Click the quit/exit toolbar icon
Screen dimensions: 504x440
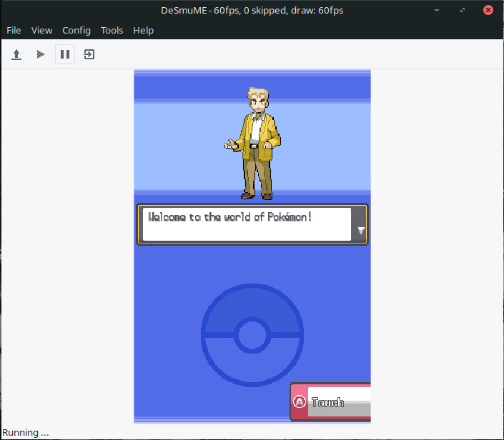click(89, 54)
